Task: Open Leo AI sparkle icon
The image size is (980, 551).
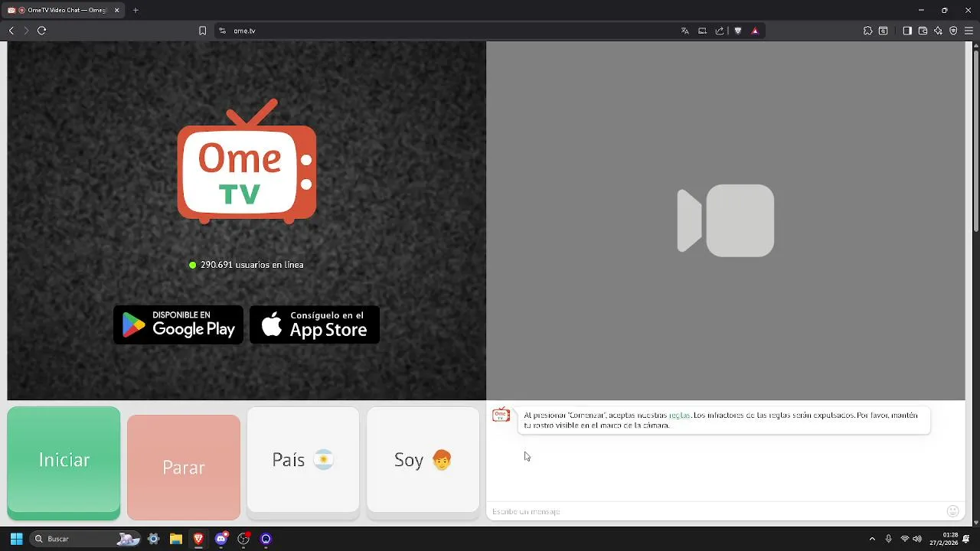Action: pyautogui.click(x=938, y=31)
